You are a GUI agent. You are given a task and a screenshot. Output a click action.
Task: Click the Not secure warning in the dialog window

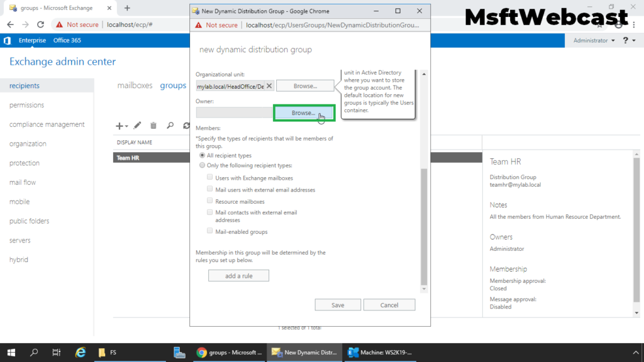[x=216, y=25]
